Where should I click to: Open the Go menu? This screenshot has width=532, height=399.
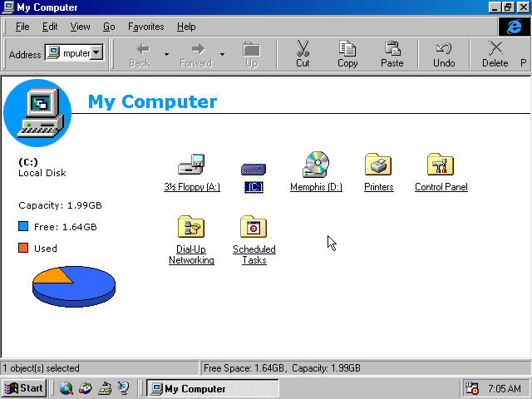[109, 27]
